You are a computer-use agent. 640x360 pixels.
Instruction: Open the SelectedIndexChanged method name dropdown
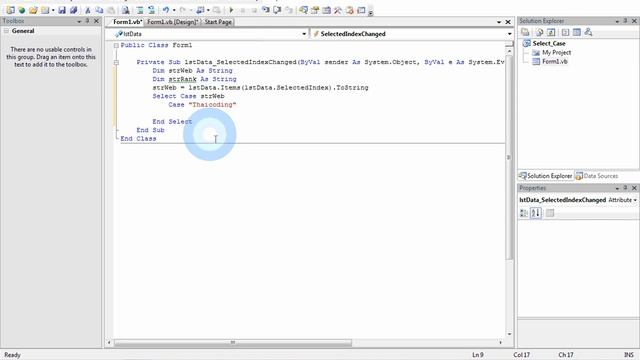509,34
